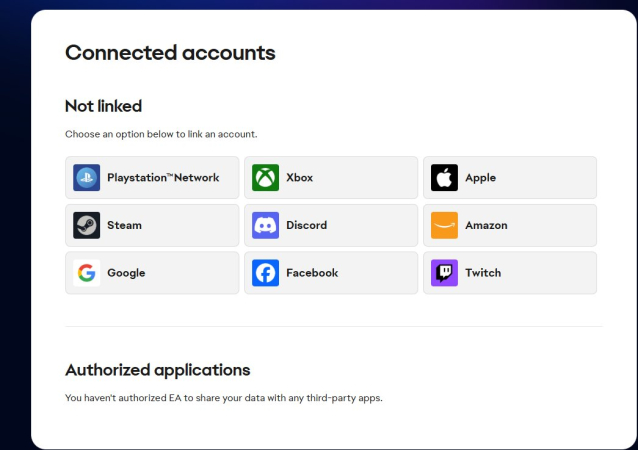Viewport: 638px width, 450px height.
Task: Click the Google 'G' logo icon
Action: pos(87,273)
